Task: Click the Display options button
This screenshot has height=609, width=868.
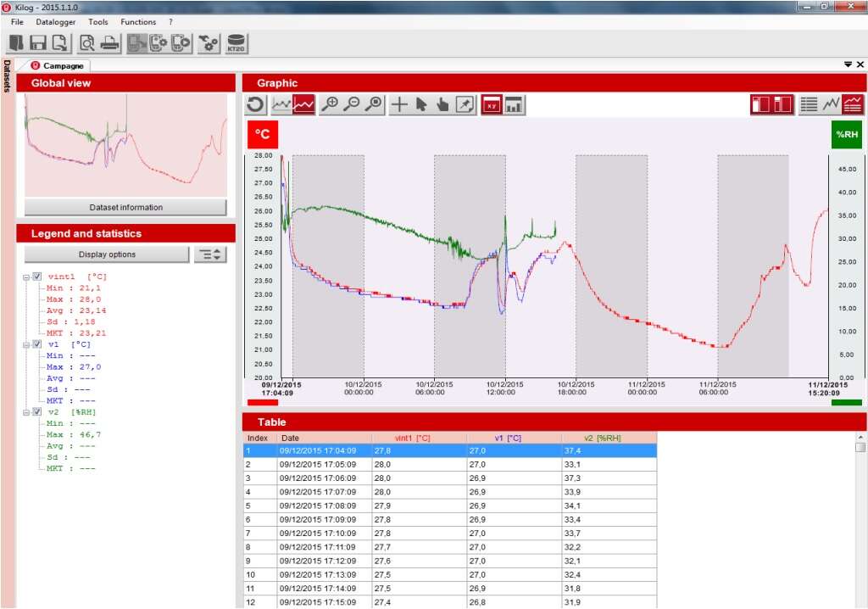Action: [x=107, y=254]
